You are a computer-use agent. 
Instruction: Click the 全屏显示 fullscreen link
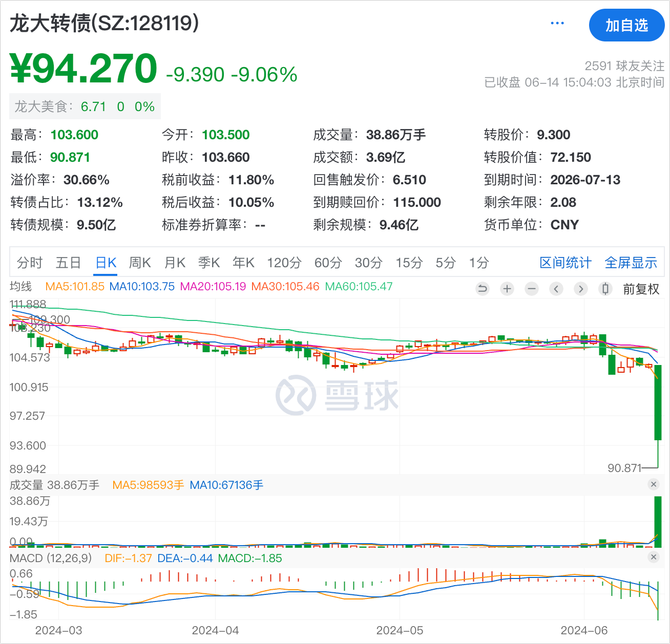tap(631, 263)
